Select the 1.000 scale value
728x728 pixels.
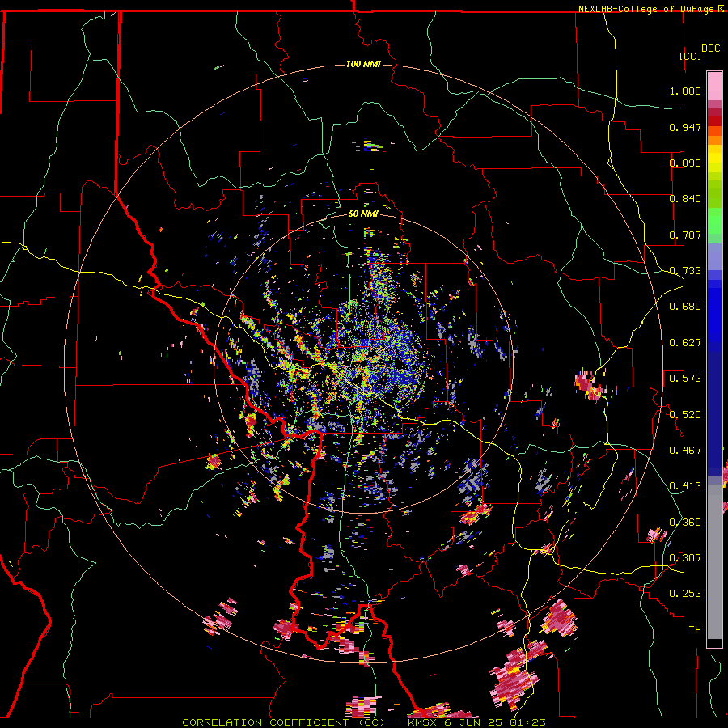(x=685, y=91)
